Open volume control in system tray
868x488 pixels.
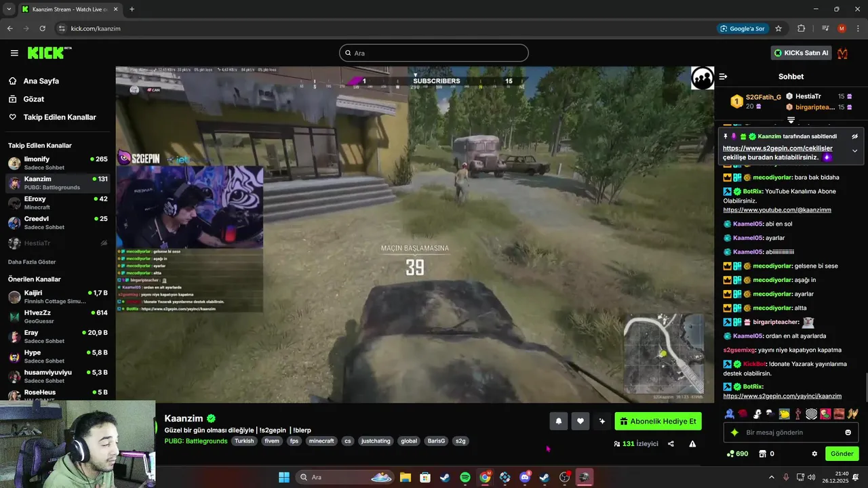(x=812, y=477)
